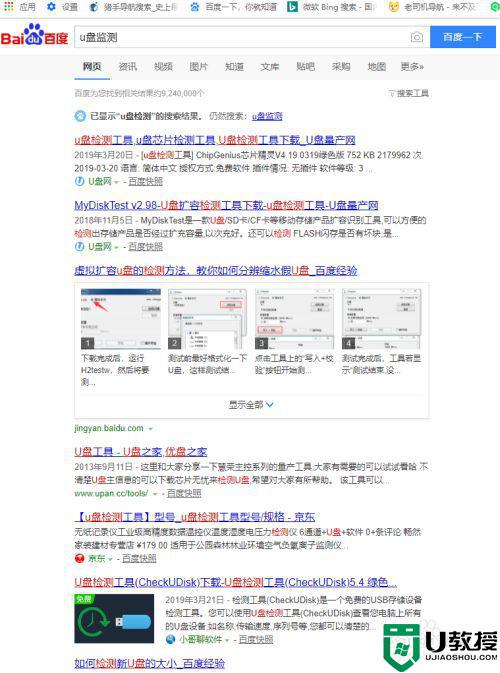Viewport: 500px width, 673px height.
Task: Click the U盘网 icon under MyDiskTest result
Action: [x=79, y=247]
